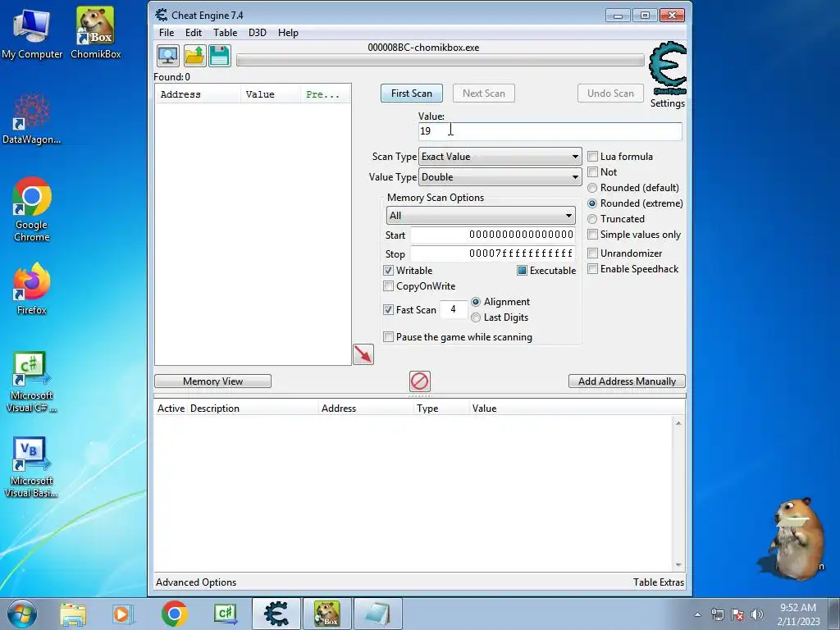Screen dimensions: 840x630
Task: Click the First Scan button
Action: (412, 94)
